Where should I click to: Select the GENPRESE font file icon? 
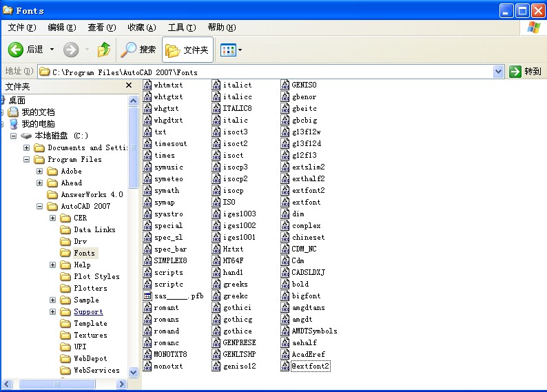216,342
